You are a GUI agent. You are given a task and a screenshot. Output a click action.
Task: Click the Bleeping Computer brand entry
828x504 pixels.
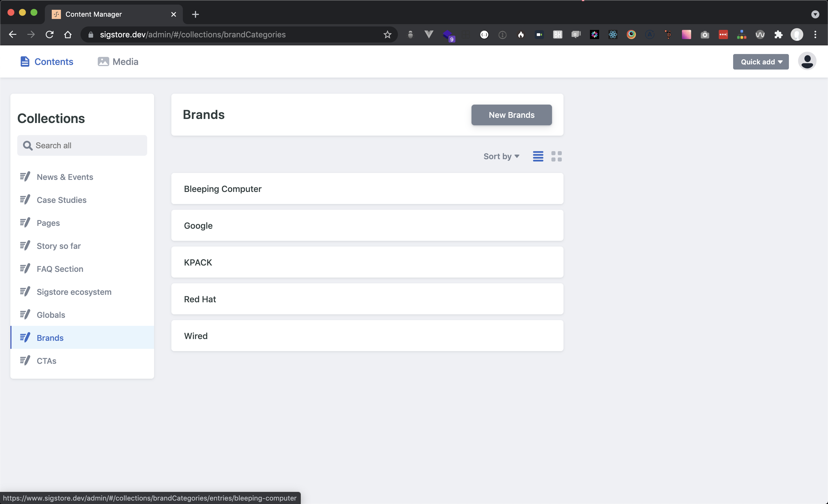[x=367, y=188]
